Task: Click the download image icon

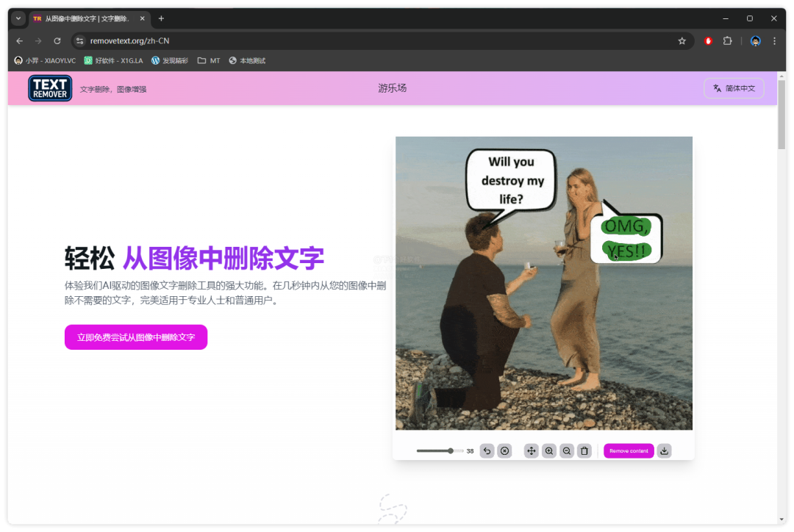Action: coord(665,451)
